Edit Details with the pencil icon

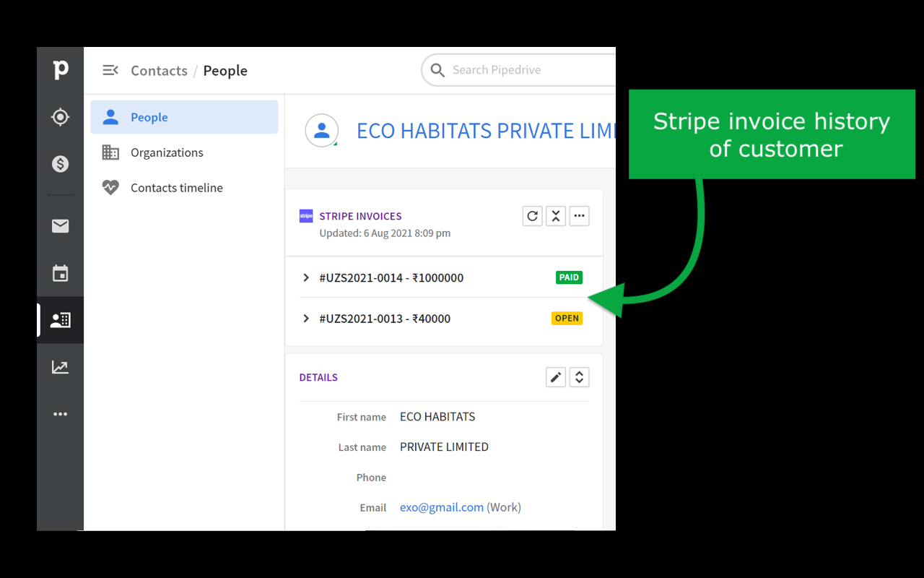point(555,377)
